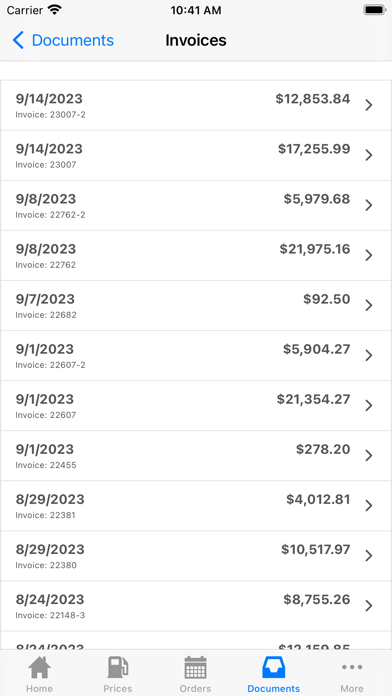View invoice 22607 for $21,354.27
This screenshot has width=392, height=696.
pos(196,406)
